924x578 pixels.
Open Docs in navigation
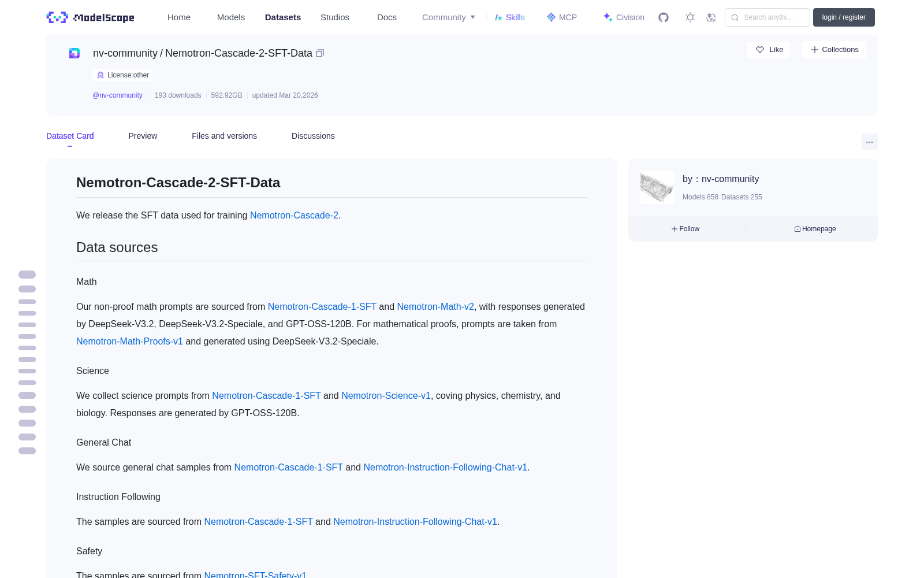[x=387, y=17]
